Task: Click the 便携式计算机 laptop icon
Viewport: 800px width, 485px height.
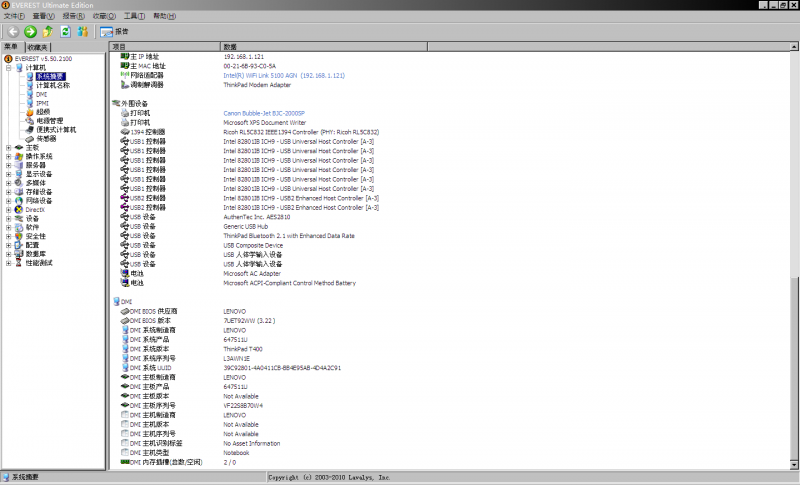Action: pos(30,130)
